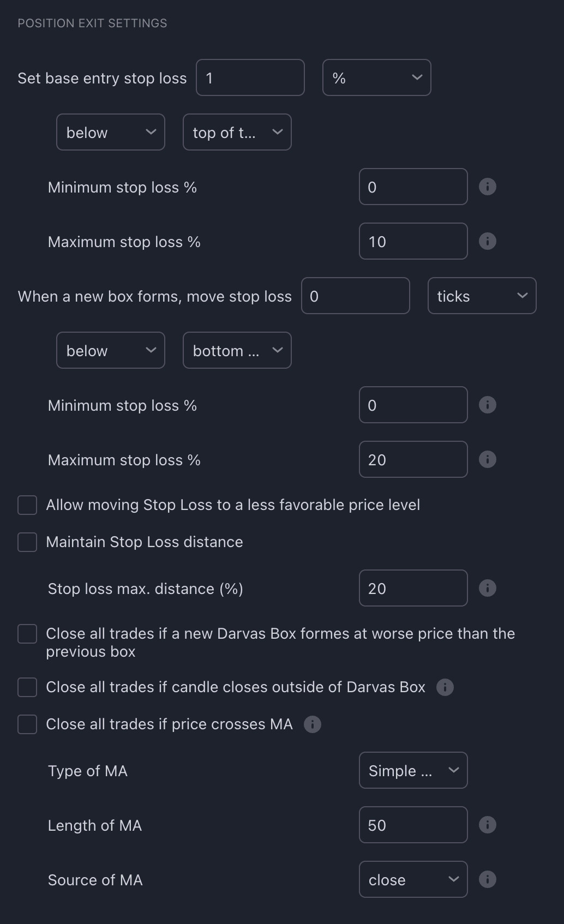The image size is (564, 924).
Task: Open info beside Length of MA field
Action: [x=487, y=825]
